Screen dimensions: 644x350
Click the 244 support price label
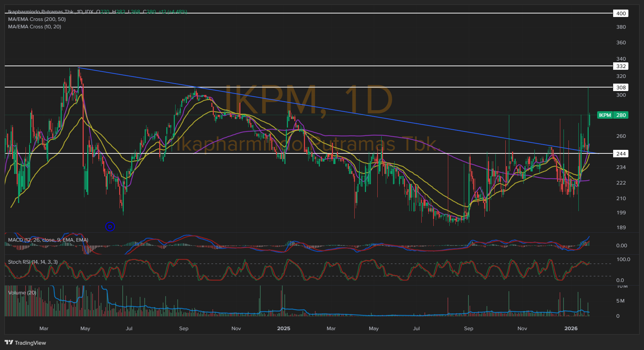(621, 154)
